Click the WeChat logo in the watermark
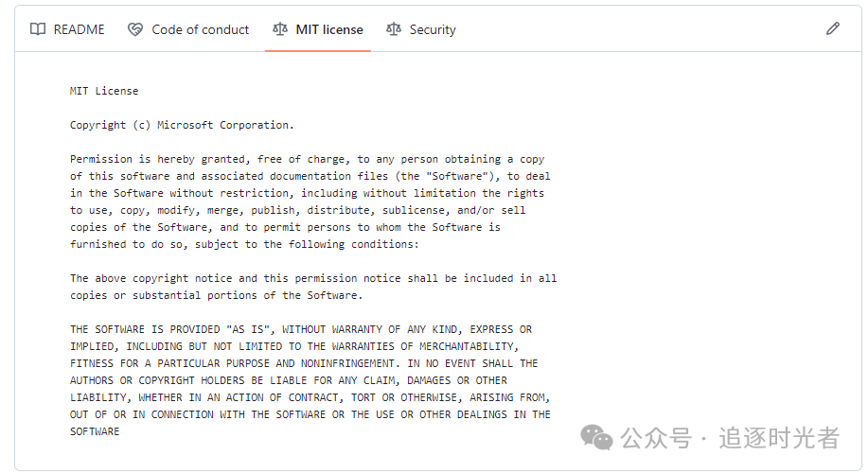Image resolution: width=868 pixels, height=473 pixels. (x=596, y=437)
